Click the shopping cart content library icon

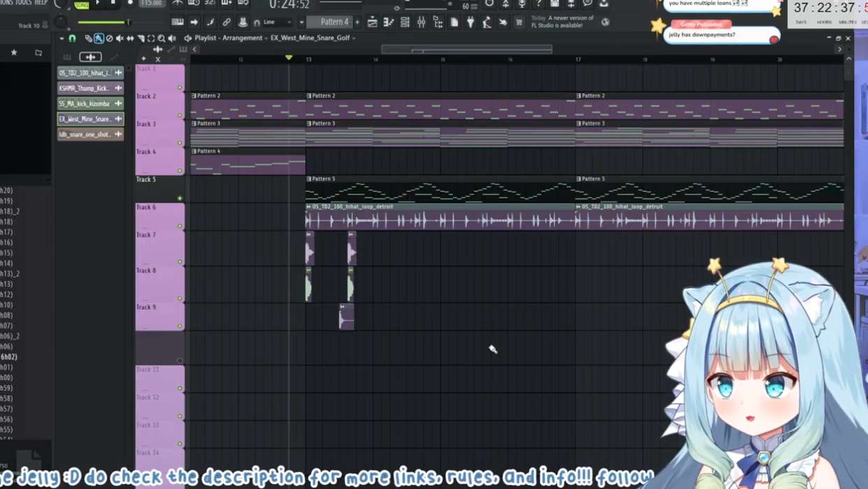click(x=519, y=22)
